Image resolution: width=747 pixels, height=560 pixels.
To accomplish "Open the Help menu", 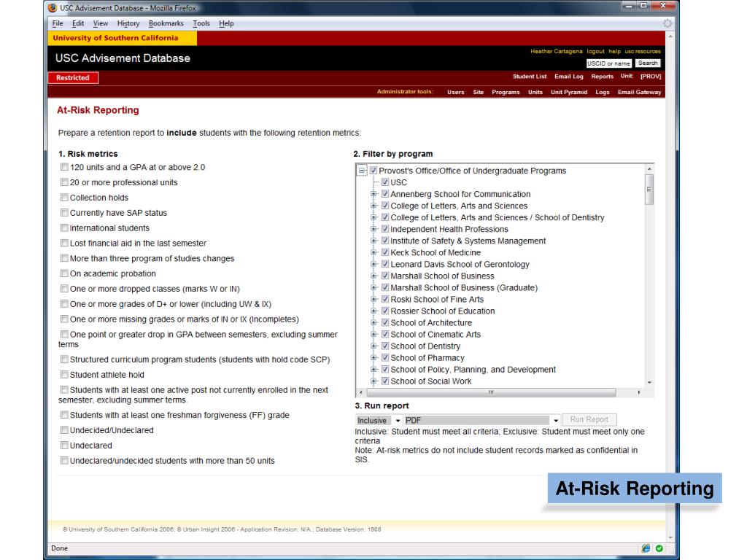I will tap(226, 23).
